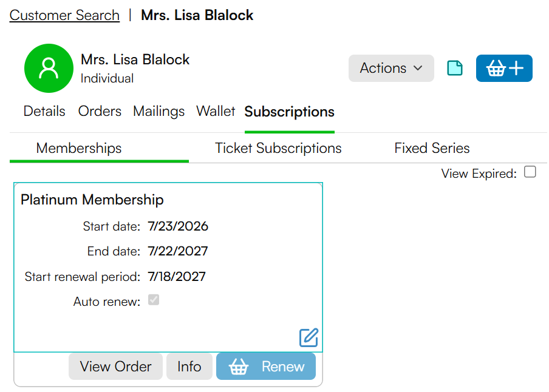Select the Wallet tab
The height and width of the screenshot is (392, 549).
coord(216,111)
